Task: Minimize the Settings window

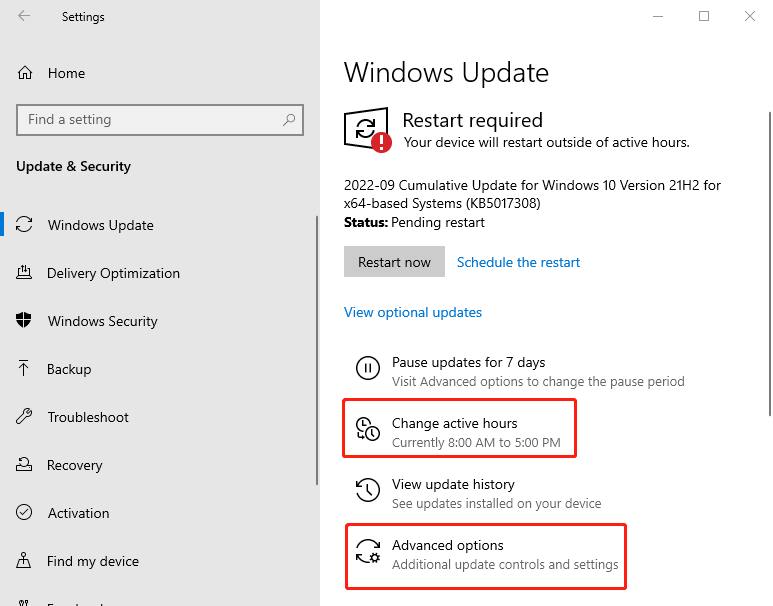Action: (x=658, y=16)
